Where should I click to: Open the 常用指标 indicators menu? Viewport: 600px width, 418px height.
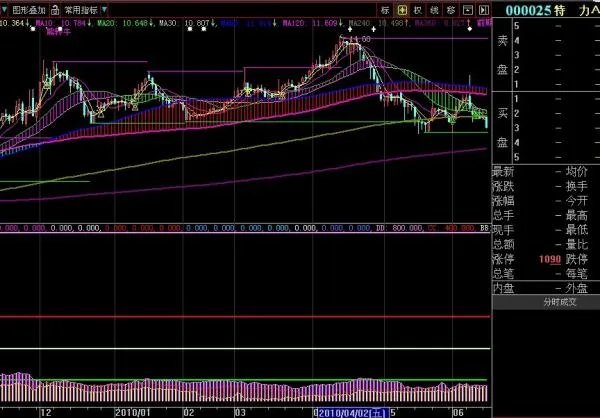(81, 10)
